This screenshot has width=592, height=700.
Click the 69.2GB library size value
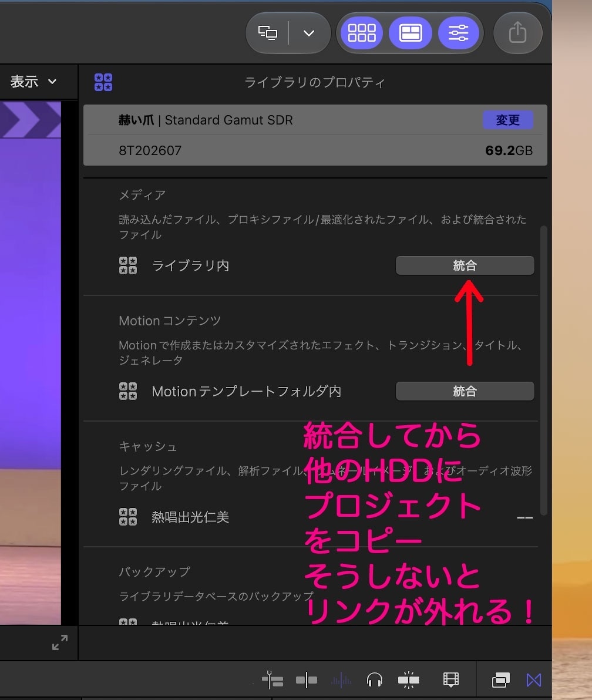(x=509, y=150)
